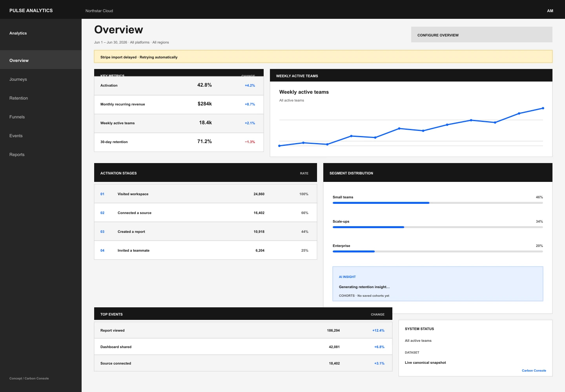The image size is (565, 392).
Task: Select the Invited a teammate stage
Action: coord(206,250)
